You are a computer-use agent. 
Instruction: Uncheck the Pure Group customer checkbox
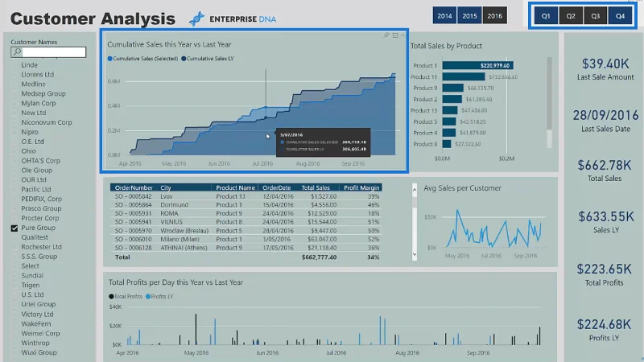tap(14, 228)
